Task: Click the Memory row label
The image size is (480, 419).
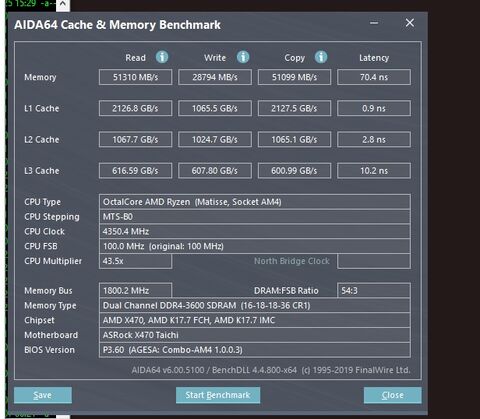Action: (x=40, y=77)
